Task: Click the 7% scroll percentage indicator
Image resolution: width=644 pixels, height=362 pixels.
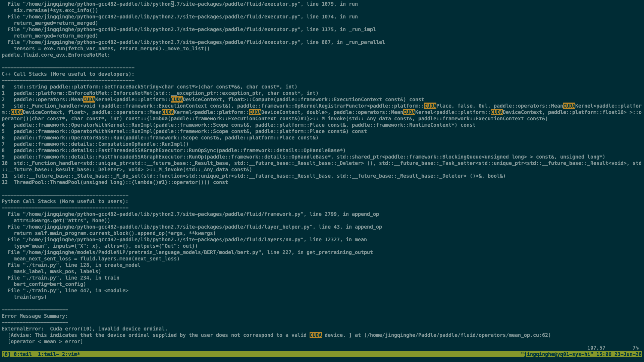Action: 635,348
